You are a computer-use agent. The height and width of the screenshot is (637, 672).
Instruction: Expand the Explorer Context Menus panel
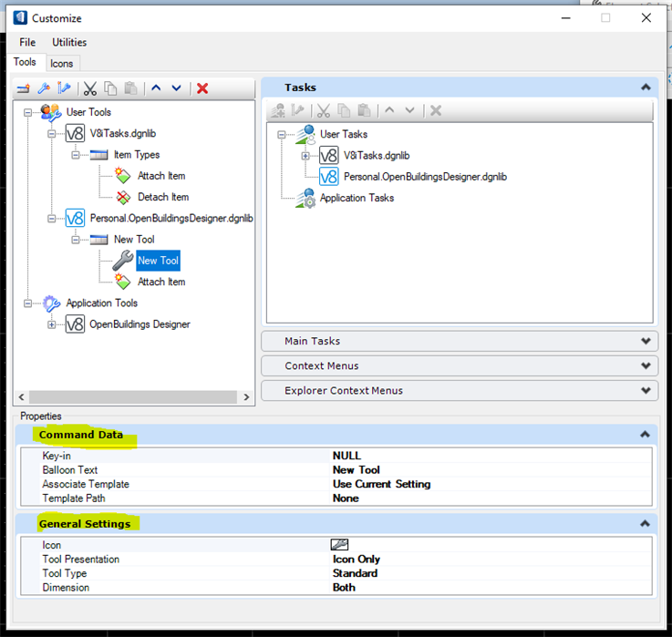[646, 391]
